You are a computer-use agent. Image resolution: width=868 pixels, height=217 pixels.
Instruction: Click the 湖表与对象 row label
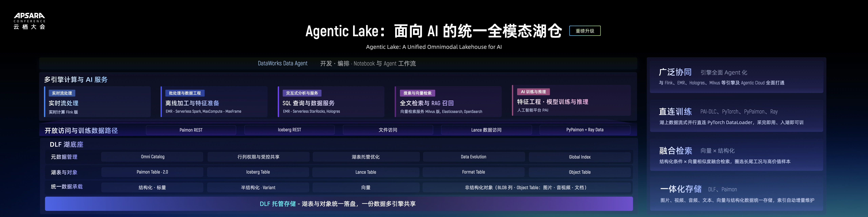[64, 173]
